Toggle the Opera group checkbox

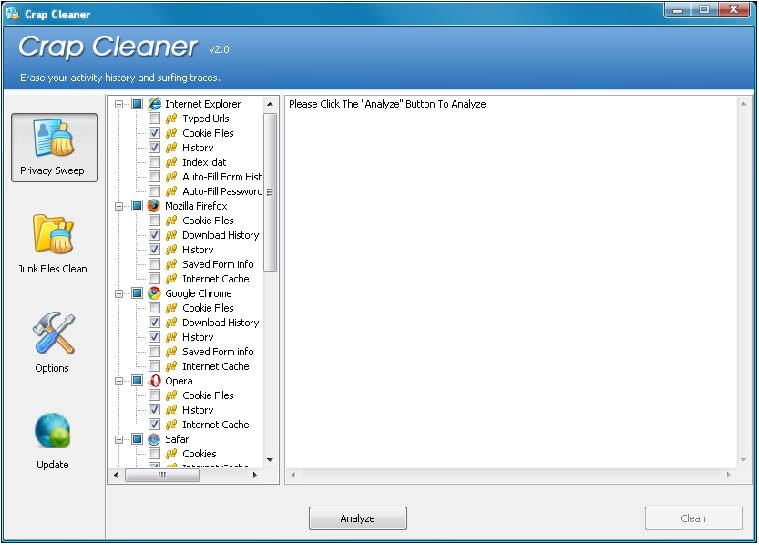pos(137,380)
